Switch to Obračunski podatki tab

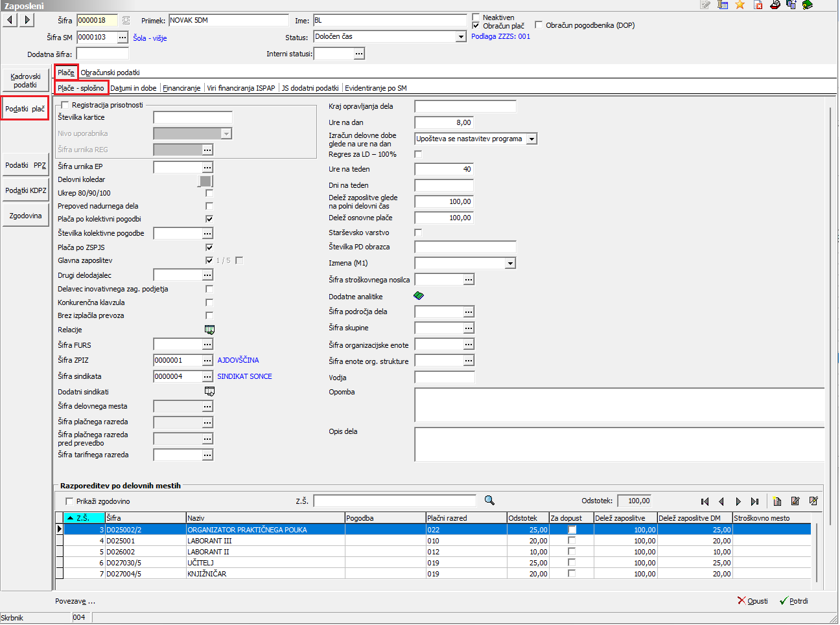point(110,73)
